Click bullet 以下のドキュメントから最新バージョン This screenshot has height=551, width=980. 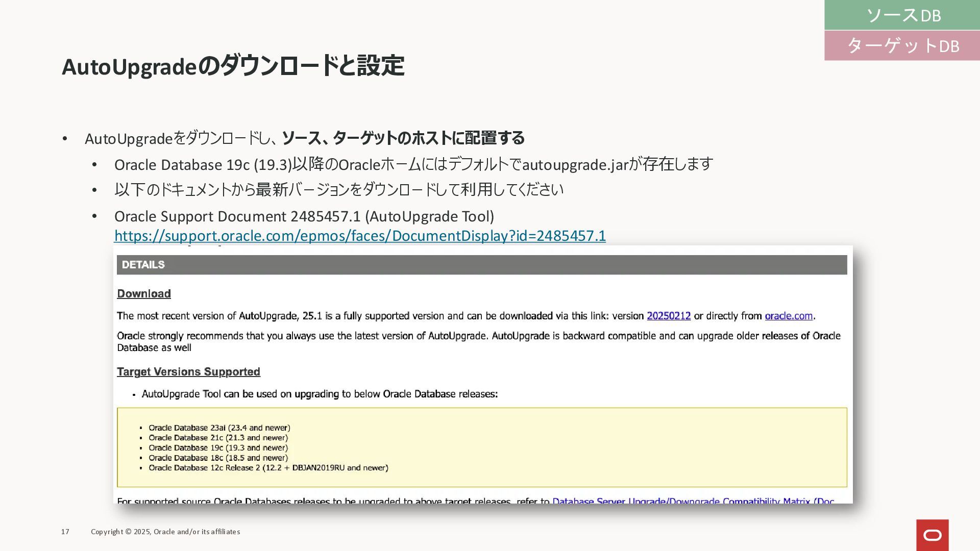[x=339, y=190]
